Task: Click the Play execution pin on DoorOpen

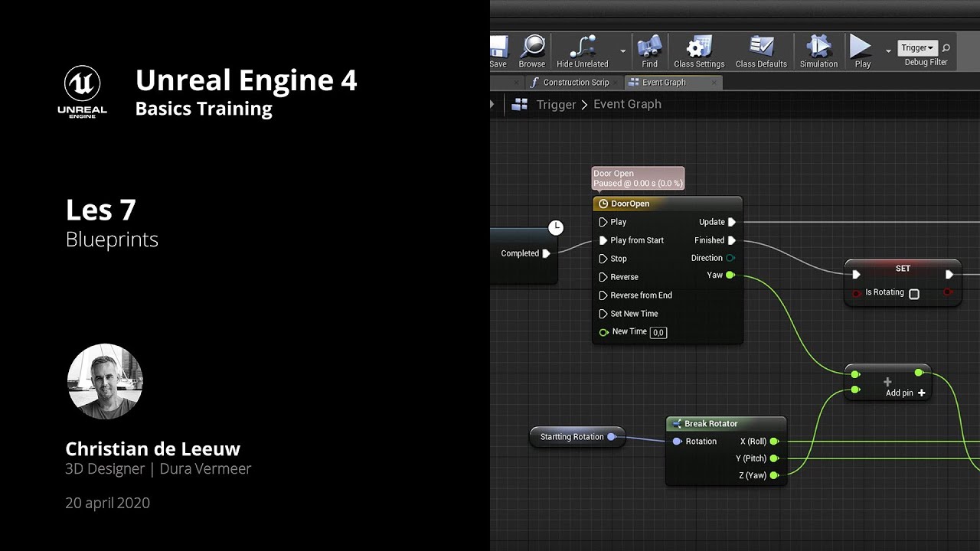Action: (x=603, y=222)
